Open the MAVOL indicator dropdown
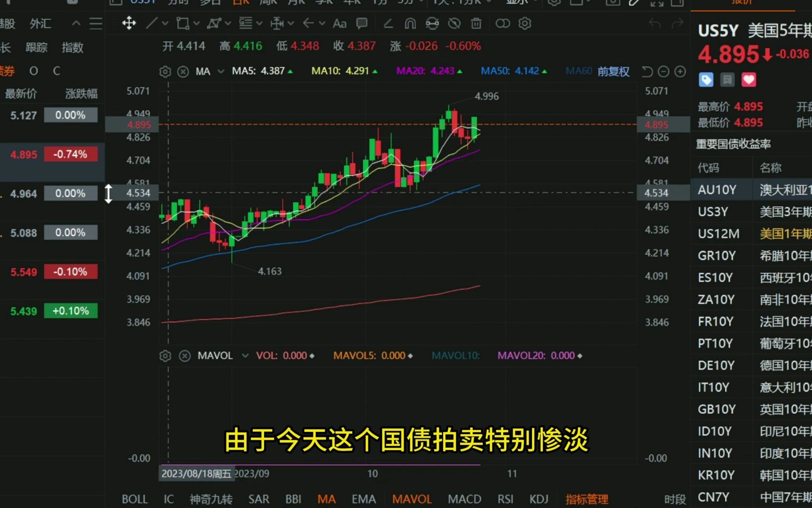The width and height of the screenshot is (812, 508). pyautogui.click(x=245, y=356)
